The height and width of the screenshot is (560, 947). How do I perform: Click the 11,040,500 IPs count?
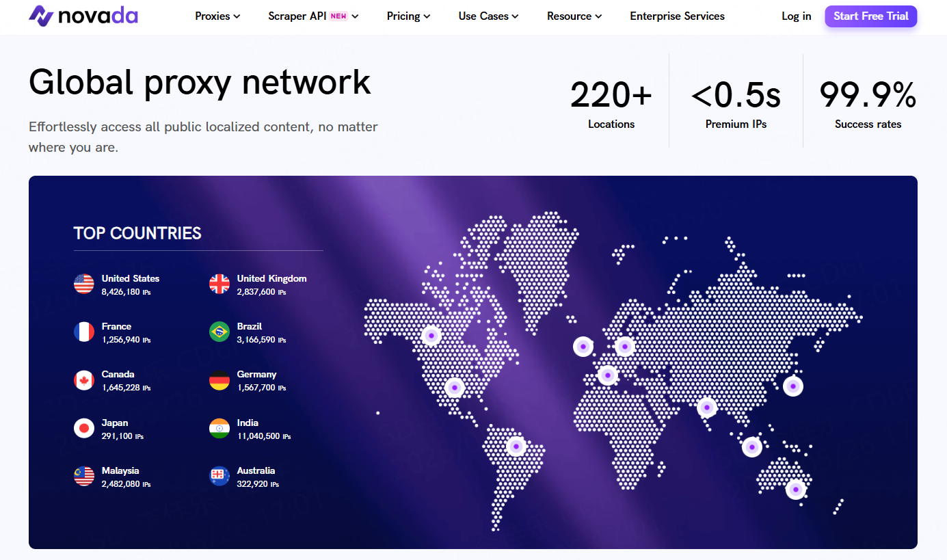click(x=264, y=436)
